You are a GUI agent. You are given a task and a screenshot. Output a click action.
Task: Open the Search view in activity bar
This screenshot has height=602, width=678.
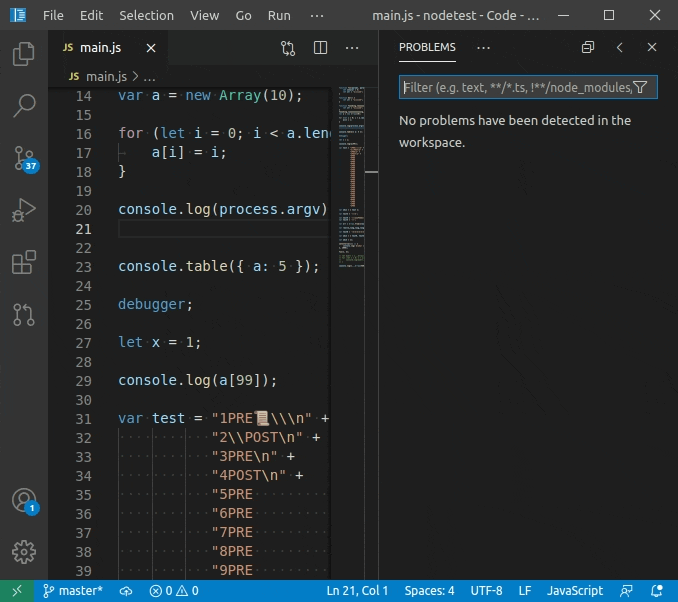24,106
